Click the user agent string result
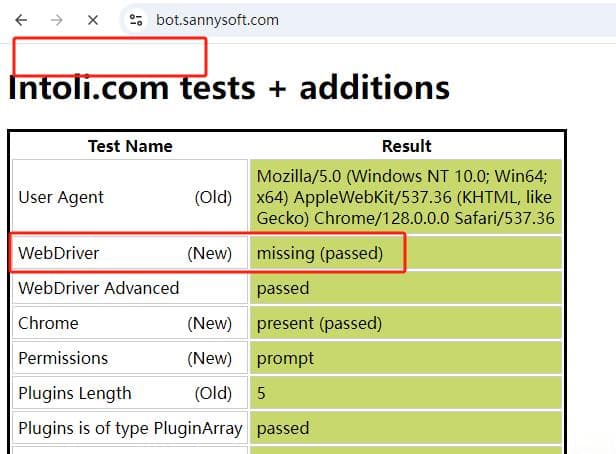The image size is (616, 454). pos(405,197)
